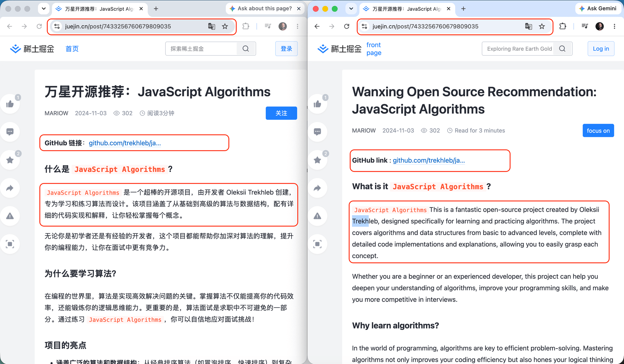Like the article in left window
The height and width of the screenshot is (364, 624).
pyautogui.click(x=10, y=104)
